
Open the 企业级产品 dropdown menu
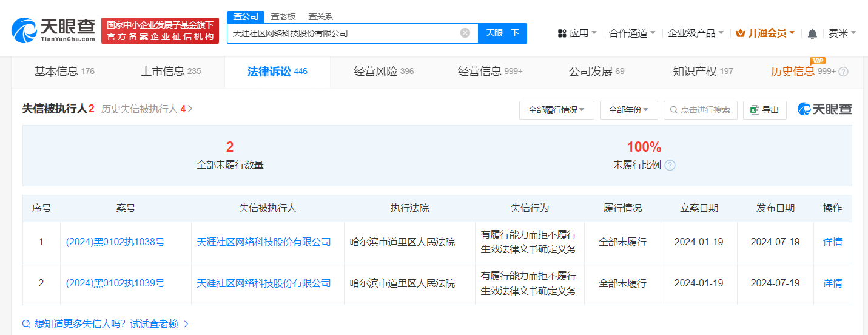point(695,33)
